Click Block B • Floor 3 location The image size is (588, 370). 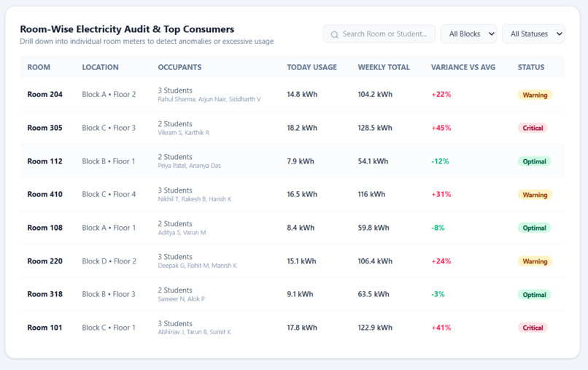(x=109, y=294)
